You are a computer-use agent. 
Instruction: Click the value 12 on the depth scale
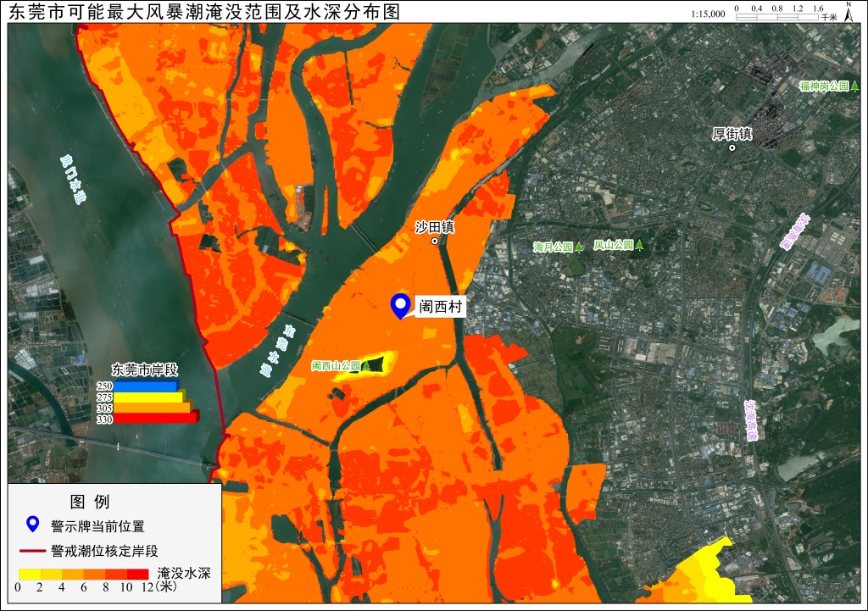[x=147, y=587]
